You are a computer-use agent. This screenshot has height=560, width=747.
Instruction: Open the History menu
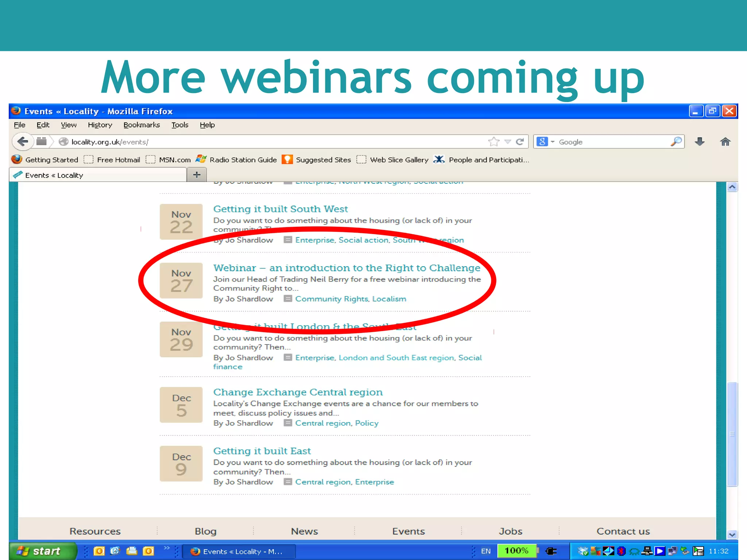click(100, 125)
